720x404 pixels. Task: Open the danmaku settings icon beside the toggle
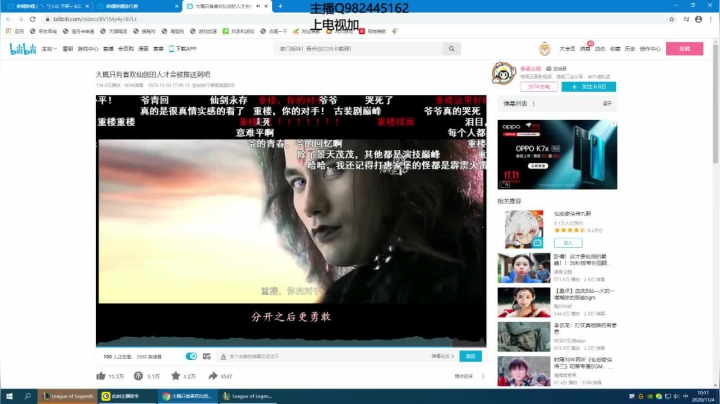click(207, 356)
